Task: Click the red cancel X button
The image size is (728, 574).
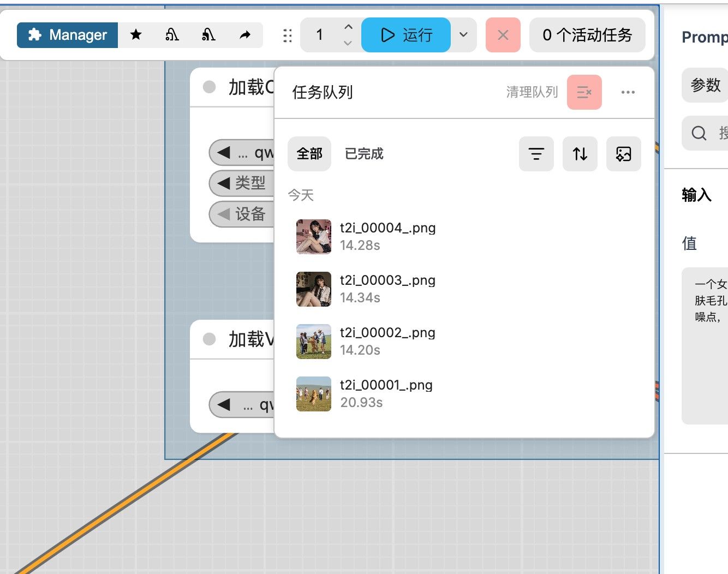Action: [503, 35]
